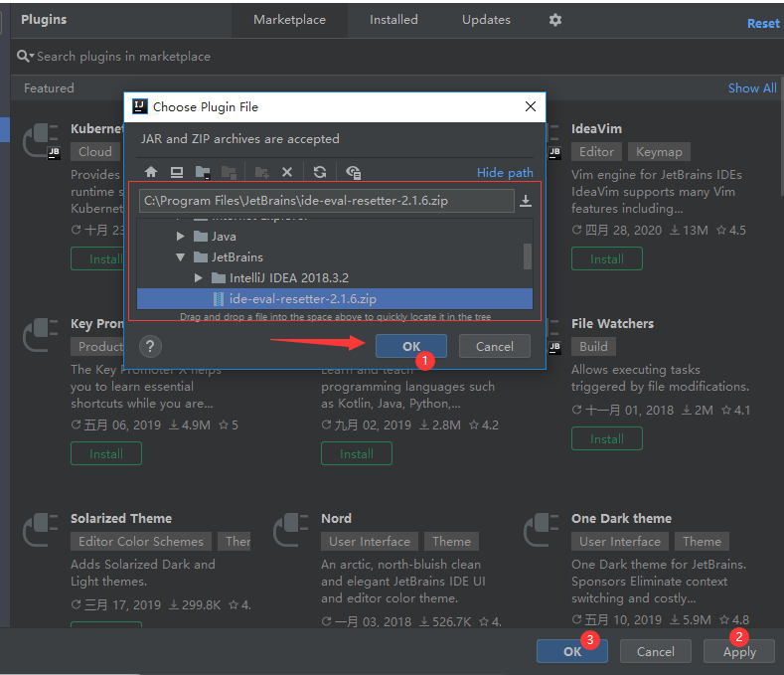Click the Solarized Theme plugin icon
The width and height of the screenshot is (784, 675).
pyautogui.click(x=41, y=531)
